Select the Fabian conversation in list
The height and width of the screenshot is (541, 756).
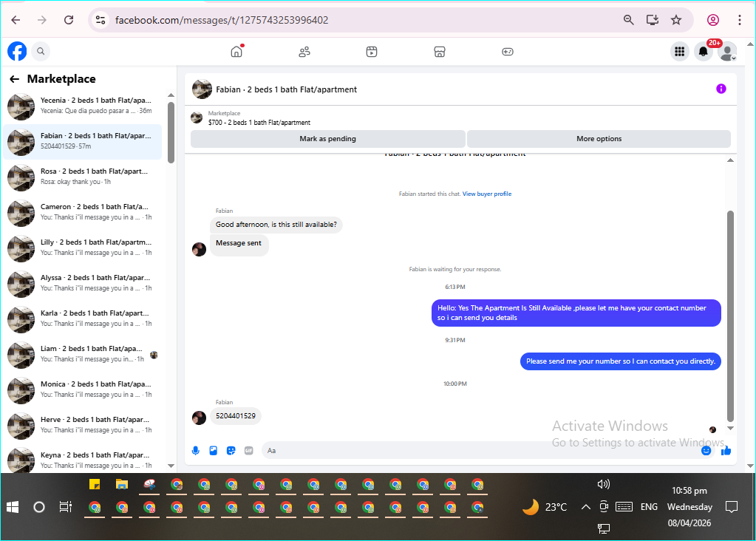click(x=83, y=142)
